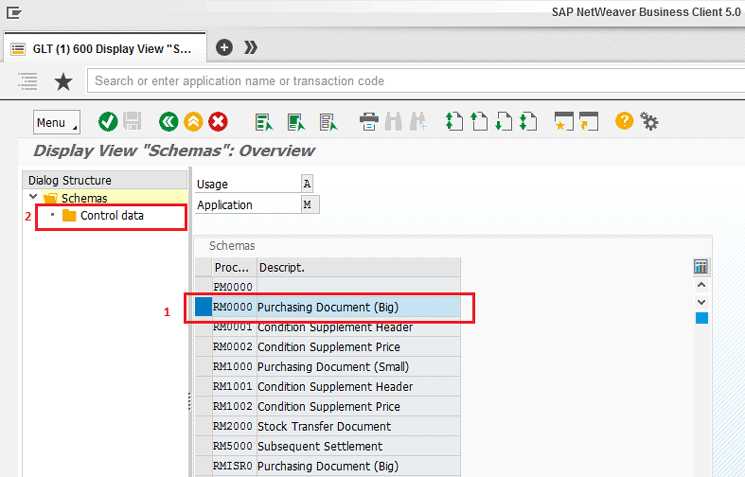This screenshot has height=477, width=745.
Task: Open new tab with plus button
Action: click(224, 47)
